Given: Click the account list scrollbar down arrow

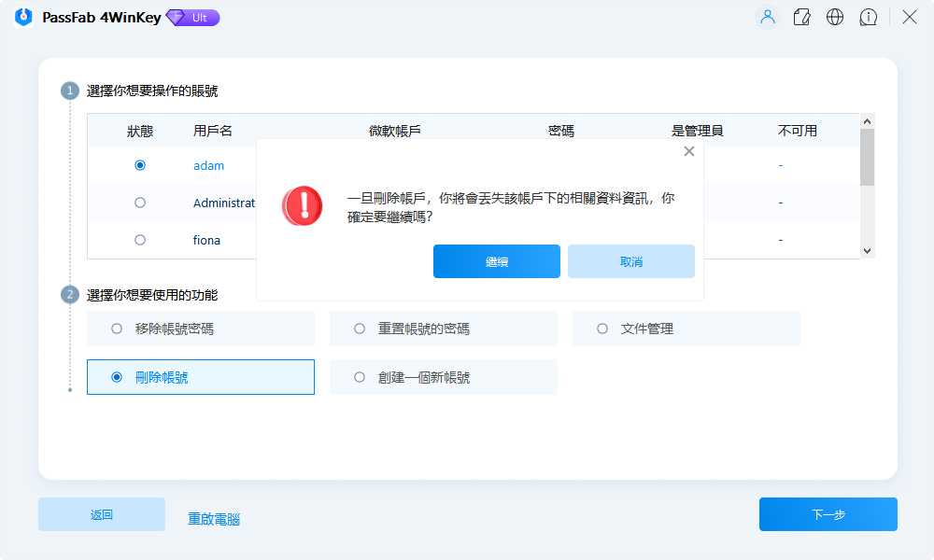Looking at the screenshot, I should tap(867, 250).
